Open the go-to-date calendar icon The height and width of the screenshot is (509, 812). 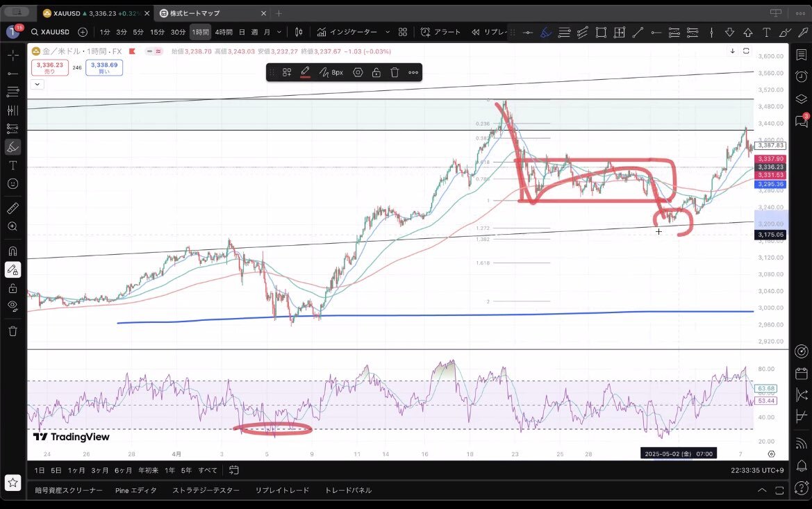tap(234, 470)
